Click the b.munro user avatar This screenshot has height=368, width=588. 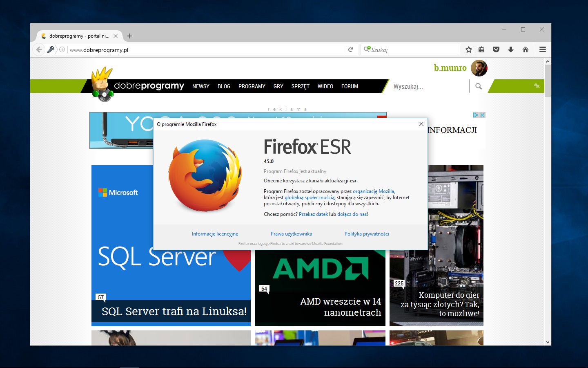click(479, 68)
